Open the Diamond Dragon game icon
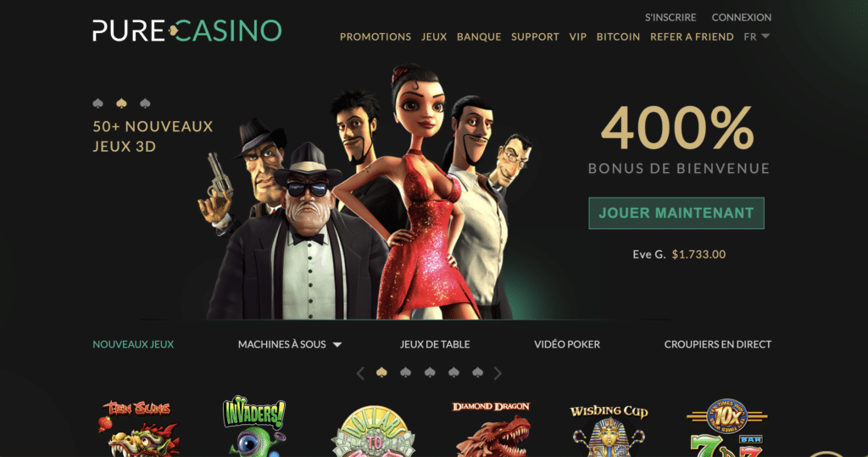 tap(492, 429)
